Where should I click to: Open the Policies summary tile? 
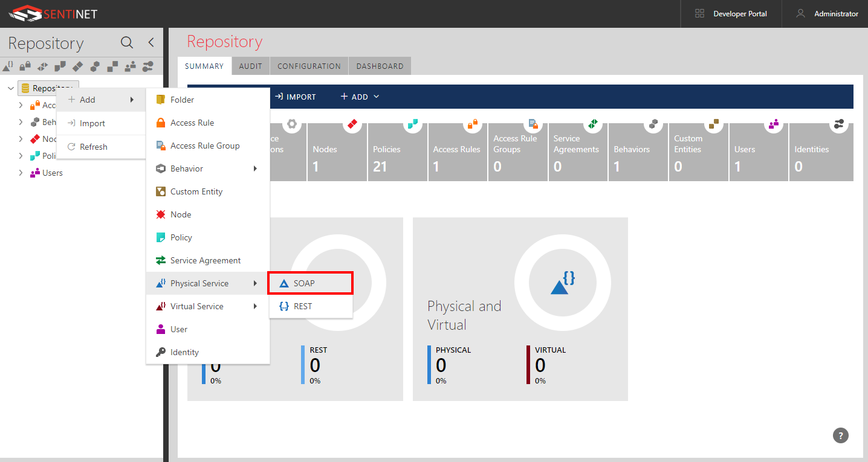[x=397, y=152]
